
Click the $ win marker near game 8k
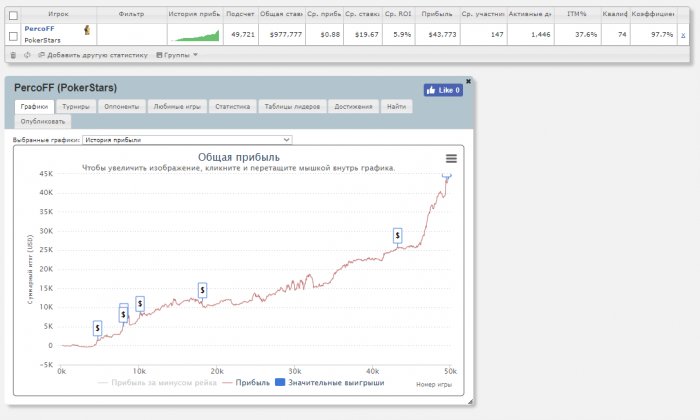point(124,313)
